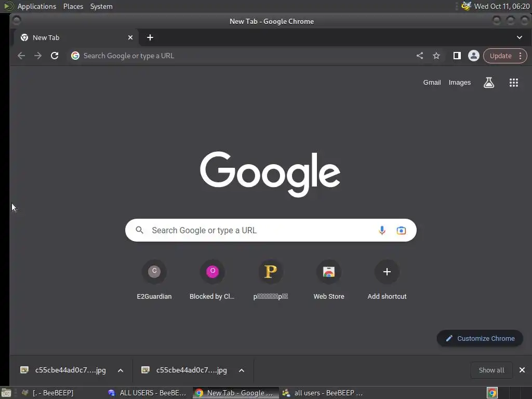Switch to New Tab - Google taskbar item

235,393
